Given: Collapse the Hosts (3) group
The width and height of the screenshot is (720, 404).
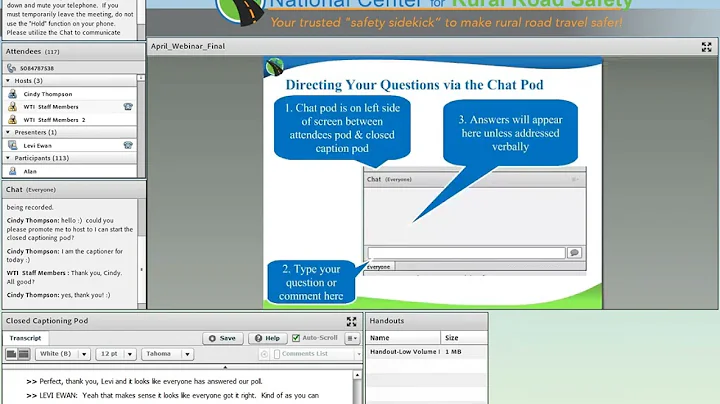Looking at the screenshot, I should click(x=8, y=80).
